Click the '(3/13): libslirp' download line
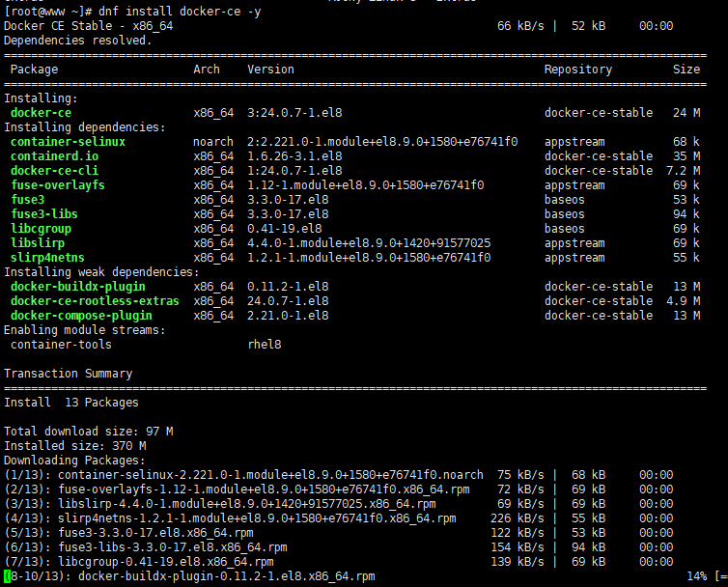Viewport: 728px width, 587px height. [x=339, y=504]
